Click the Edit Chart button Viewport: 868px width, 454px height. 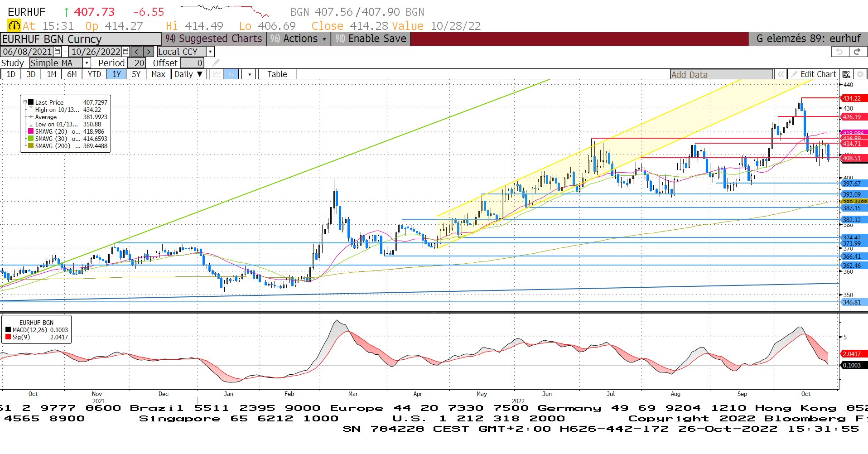[x=813, y=74]
